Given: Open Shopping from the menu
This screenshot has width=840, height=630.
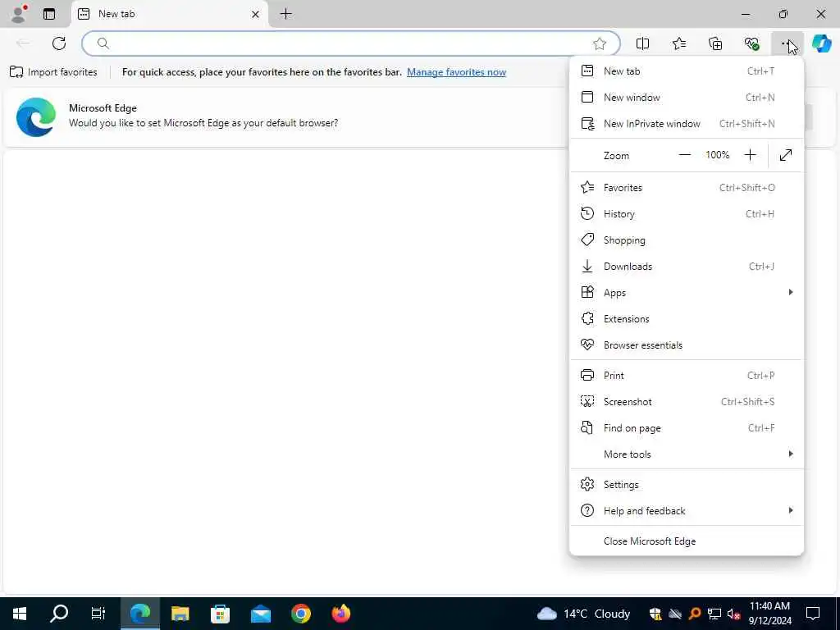Looking at the screenshot, I should tap(687, 240).
